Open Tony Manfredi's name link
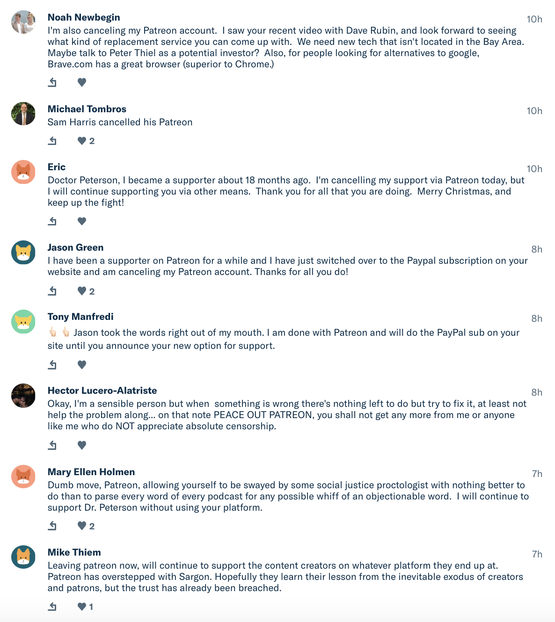The height and width of the screenshot is (622, 555). [81, 317]
